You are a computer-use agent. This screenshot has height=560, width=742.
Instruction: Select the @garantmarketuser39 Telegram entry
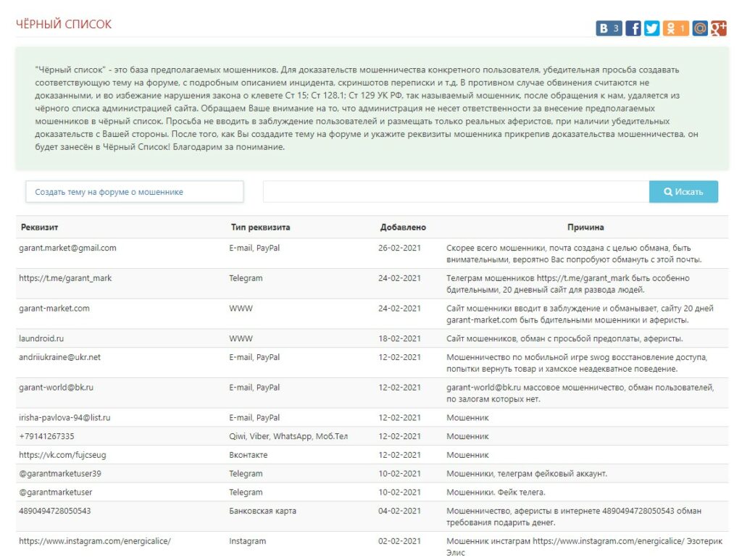click(60, 474)
